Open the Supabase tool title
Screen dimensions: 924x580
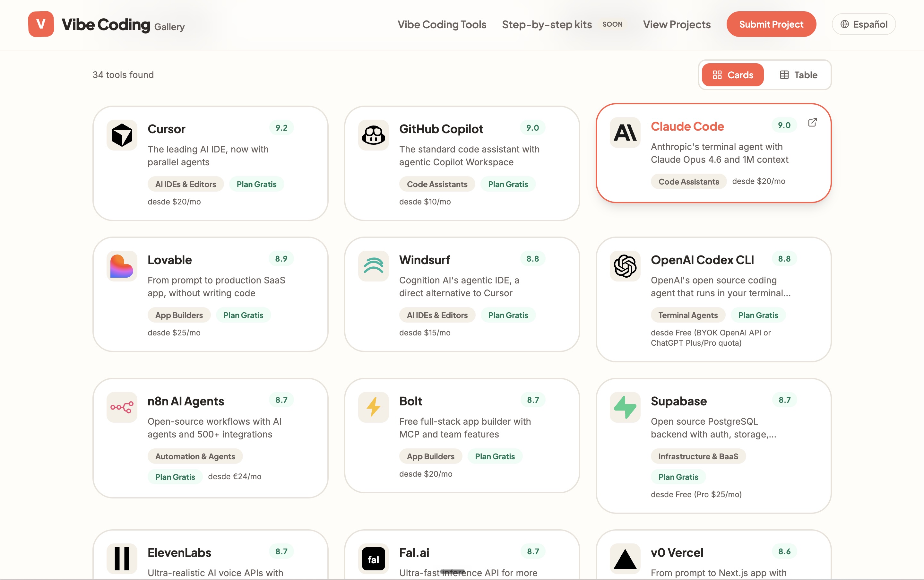(x=678, y=401)
